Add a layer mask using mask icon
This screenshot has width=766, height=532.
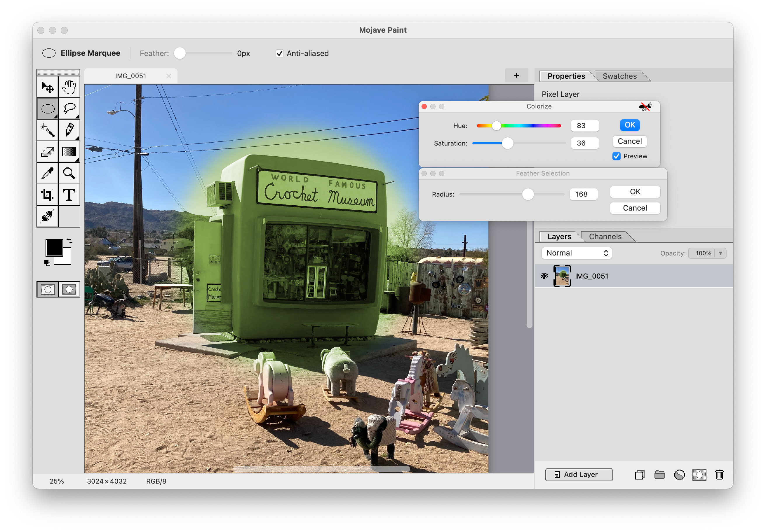(x=699, y=475)
